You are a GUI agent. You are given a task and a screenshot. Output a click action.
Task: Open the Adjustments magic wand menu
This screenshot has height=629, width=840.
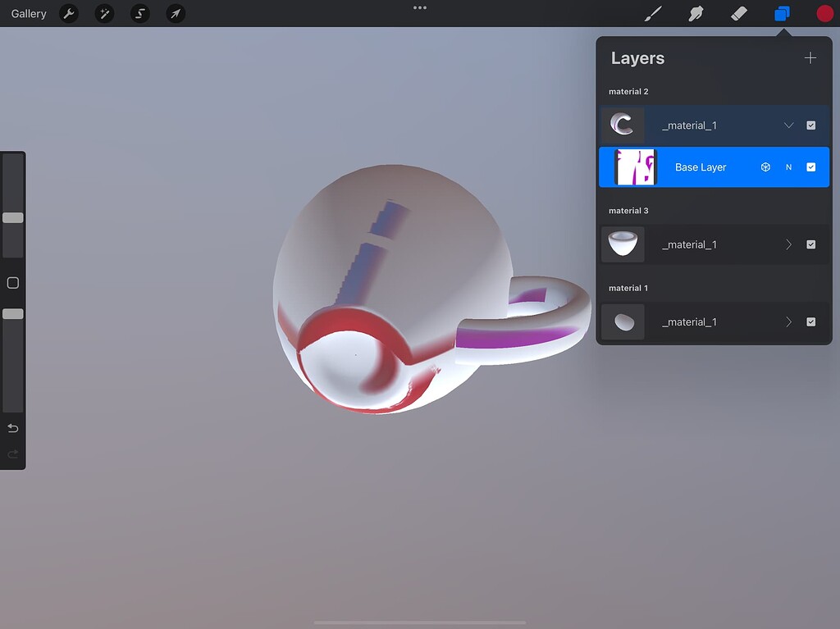[104, 13]
